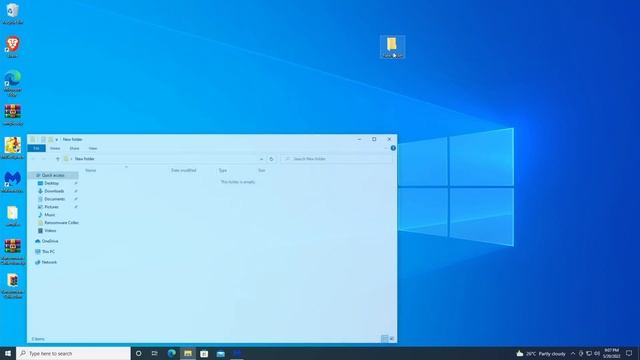Select the Microsoft Edge desktop shortcut
The image size is (640, 360).
(x=12, y=83)
